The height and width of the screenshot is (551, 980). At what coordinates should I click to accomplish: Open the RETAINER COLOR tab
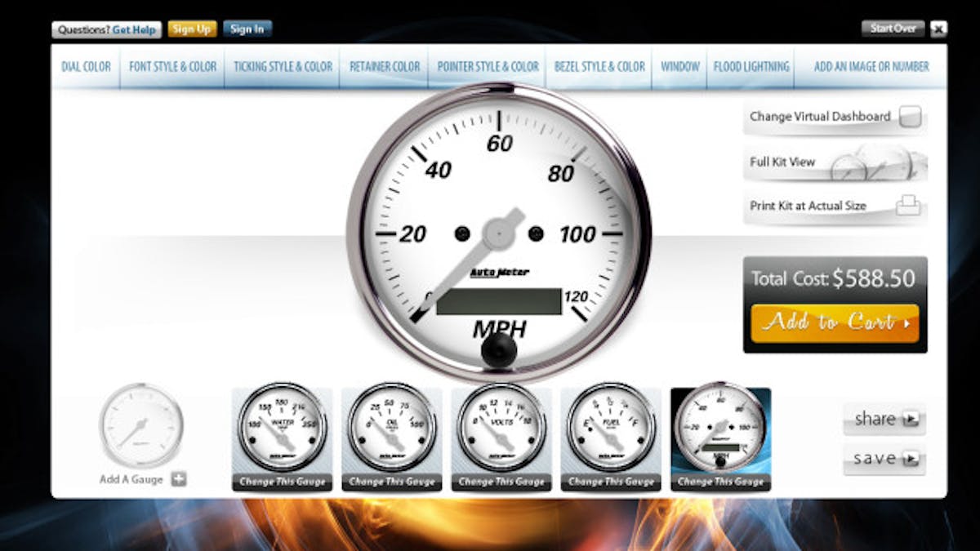384,67
